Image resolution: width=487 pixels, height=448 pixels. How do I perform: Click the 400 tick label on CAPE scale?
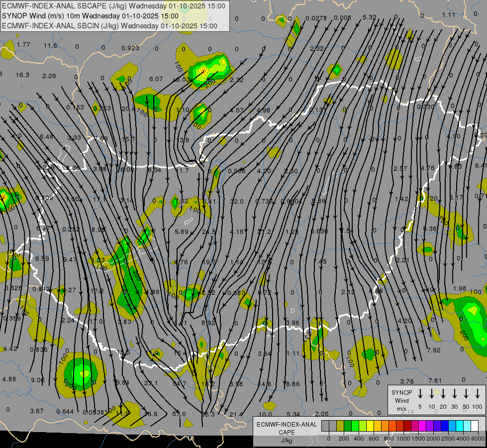pyautogui.click(x=359, y=439)
